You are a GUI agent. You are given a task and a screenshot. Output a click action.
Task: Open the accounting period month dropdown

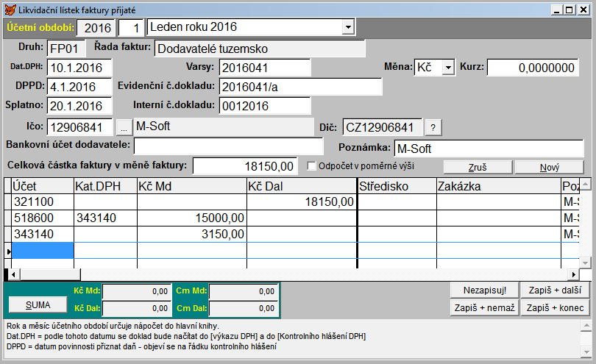pos(347,27)
